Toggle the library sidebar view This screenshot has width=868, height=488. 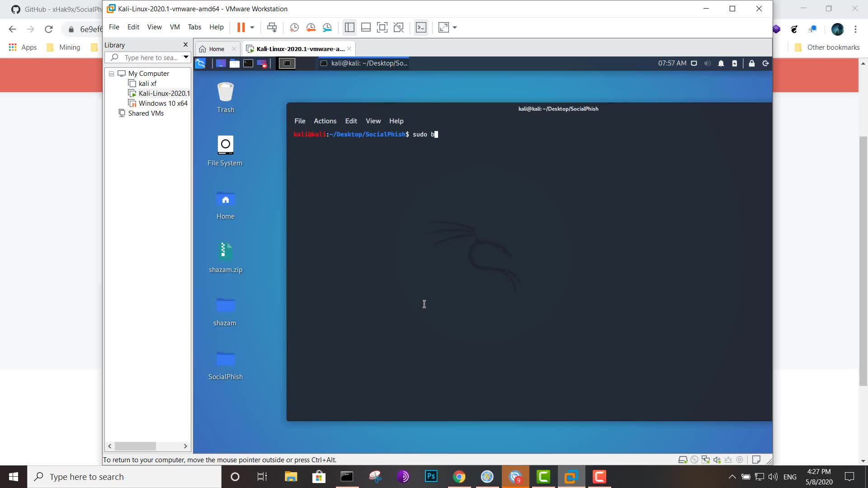click(349, 28)
